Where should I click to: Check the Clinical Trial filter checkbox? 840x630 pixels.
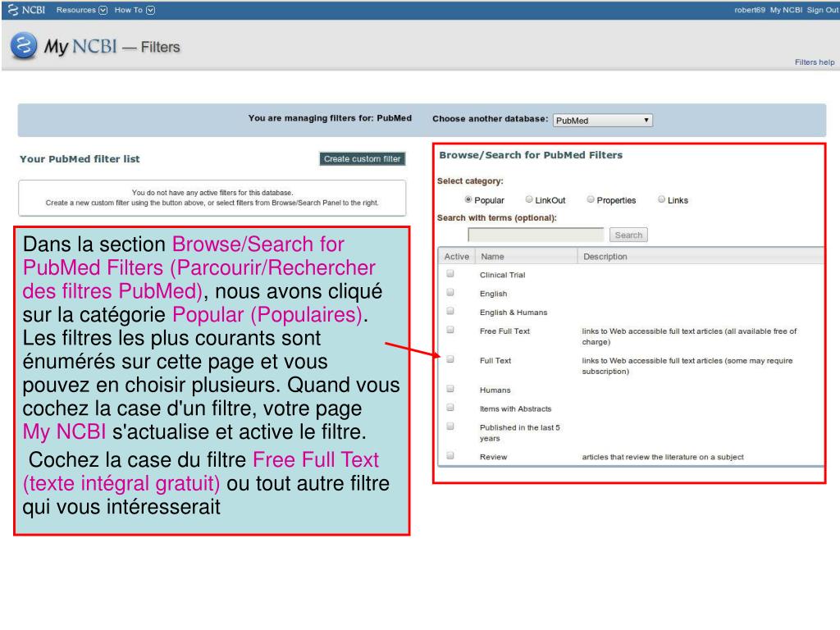pyautogui.click(x=450, y=274)
